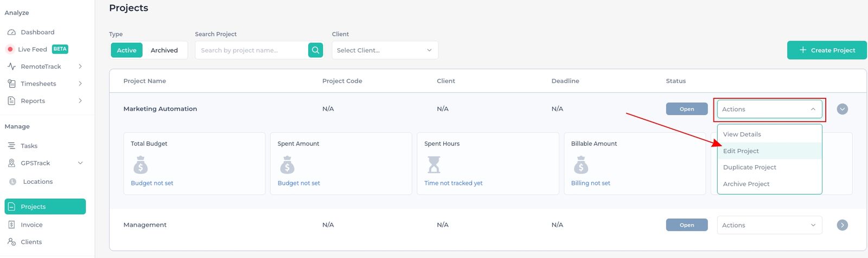Expand the RemoteTrack submenu arrow
Viewport: 868px width, 258px height.
80,67
